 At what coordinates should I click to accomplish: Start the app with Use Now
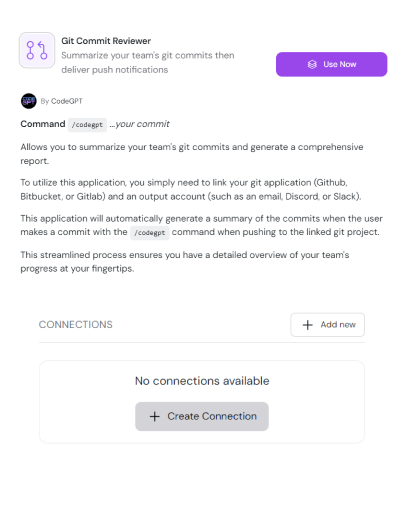click(x=331, y=64)
